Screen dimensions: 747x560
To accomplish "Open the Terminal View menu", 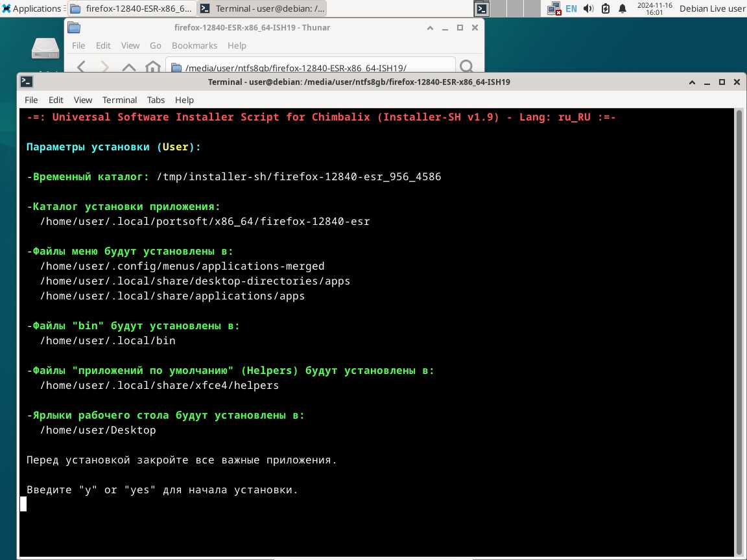I will pyautogui.click(x=83, y=100).
